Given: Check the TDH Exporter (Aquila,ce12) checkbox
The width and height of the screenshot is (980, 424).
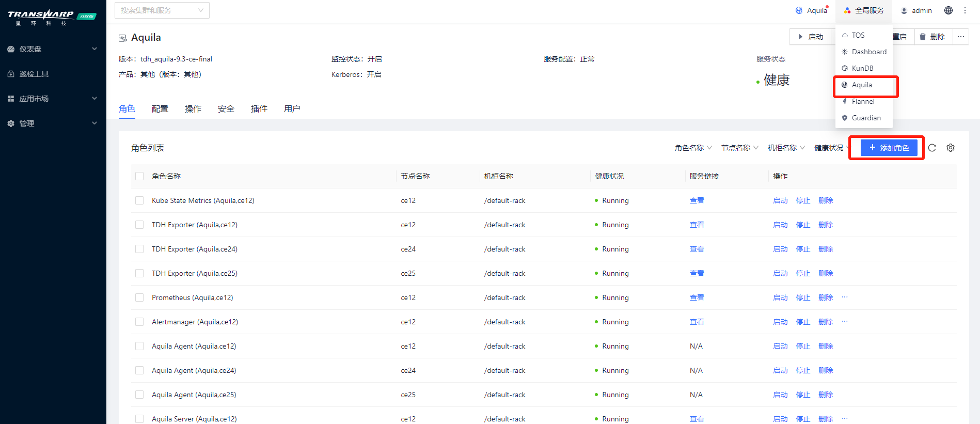Looking at the screenshot, I should pyautogui.click(x=139, y=225).
